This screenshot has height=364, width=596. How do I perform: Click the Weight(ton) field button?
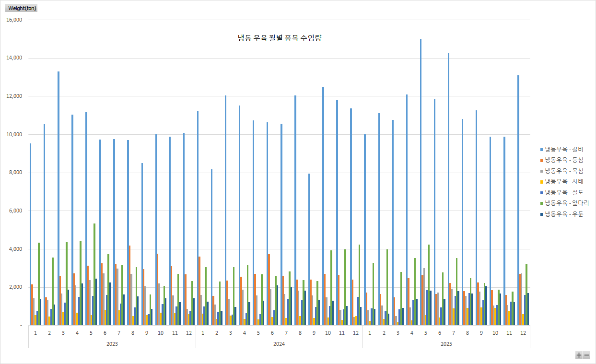pos(22,8)
